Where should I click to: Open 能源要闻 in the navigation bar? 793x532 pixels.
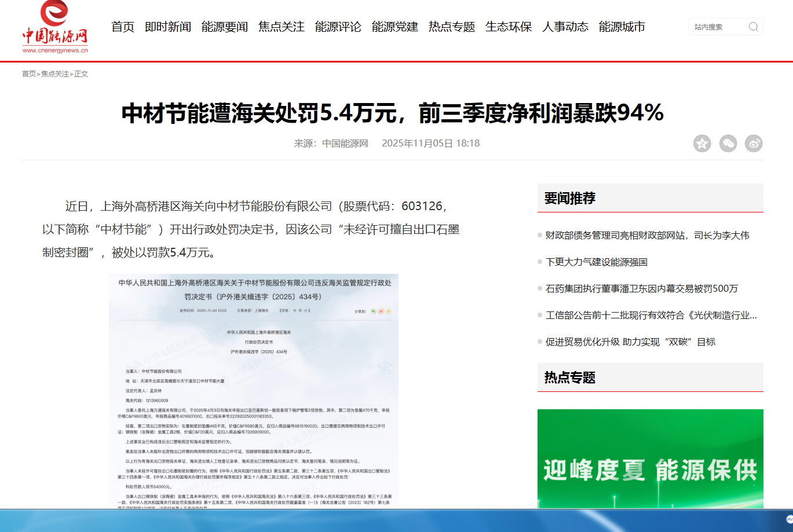coord(225,27)
